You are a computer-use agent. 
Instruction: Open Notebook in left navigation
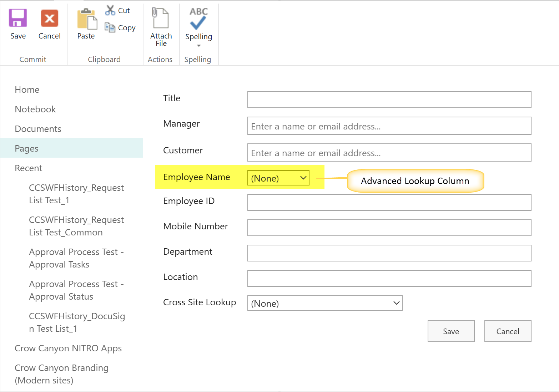coord(35,110)
